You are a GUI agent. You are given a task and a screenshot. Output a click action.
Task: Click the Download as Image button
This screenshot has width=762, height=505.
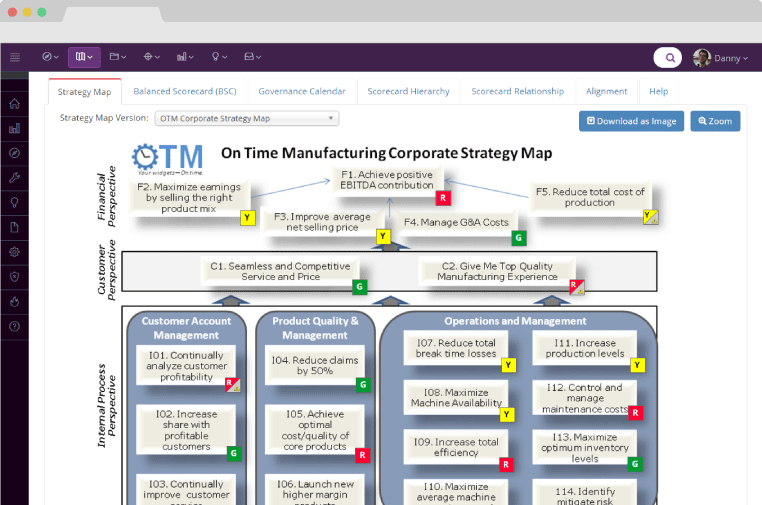[x=631, y=121]
